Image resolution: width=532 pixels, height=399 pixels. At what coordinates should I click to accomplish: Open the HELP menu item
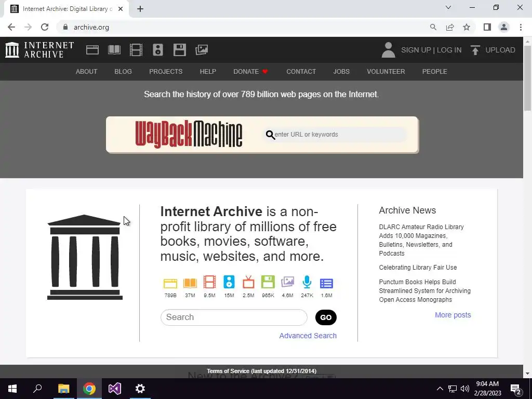coord(208,72)
